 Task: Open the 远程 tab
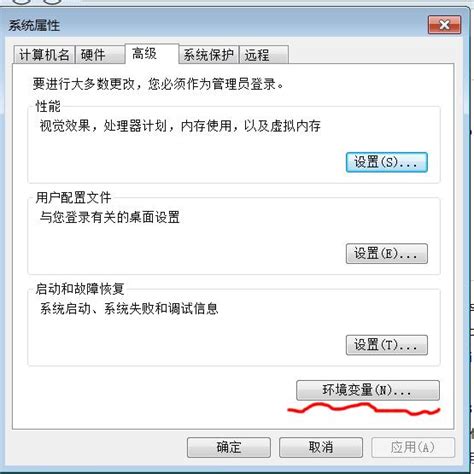click(264, 55)
